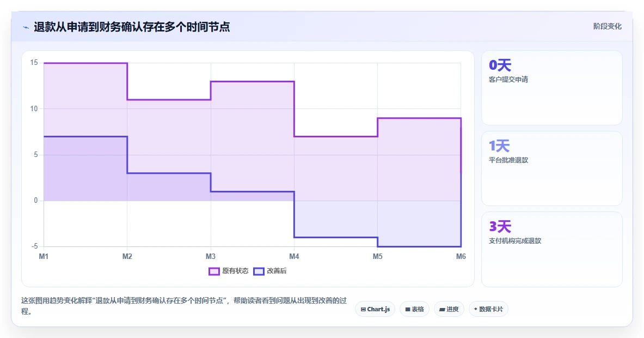Select the 1天 平台批准退款 card
644x338 pixels.
coord(551,168)
